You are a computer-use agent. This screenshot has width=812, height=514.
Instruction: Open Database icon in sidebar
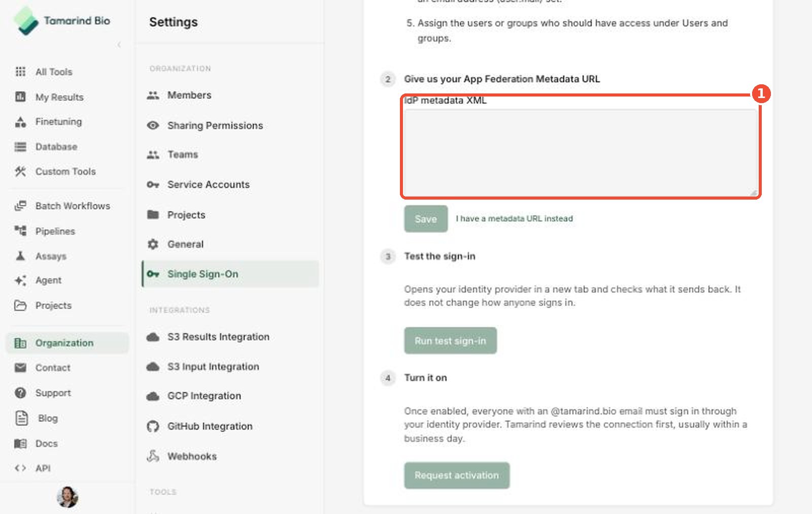coord(20,147)
